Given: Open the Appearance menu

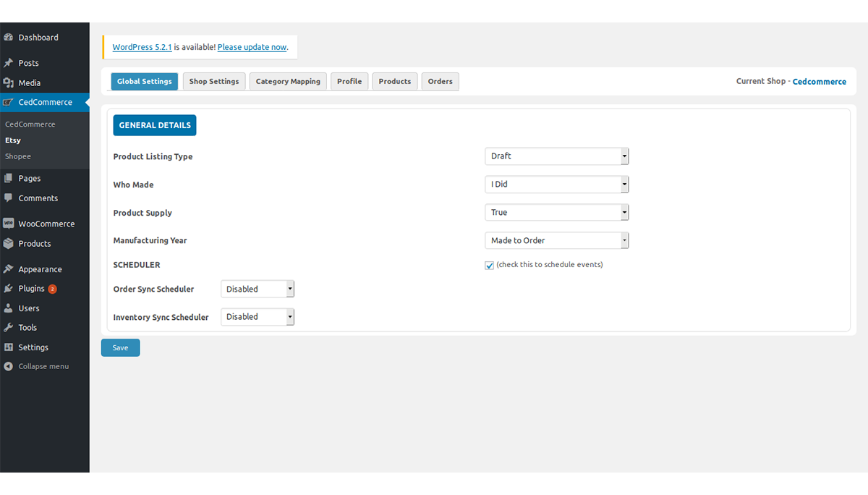Looking at the screenshot, I should tap(41, 268).
